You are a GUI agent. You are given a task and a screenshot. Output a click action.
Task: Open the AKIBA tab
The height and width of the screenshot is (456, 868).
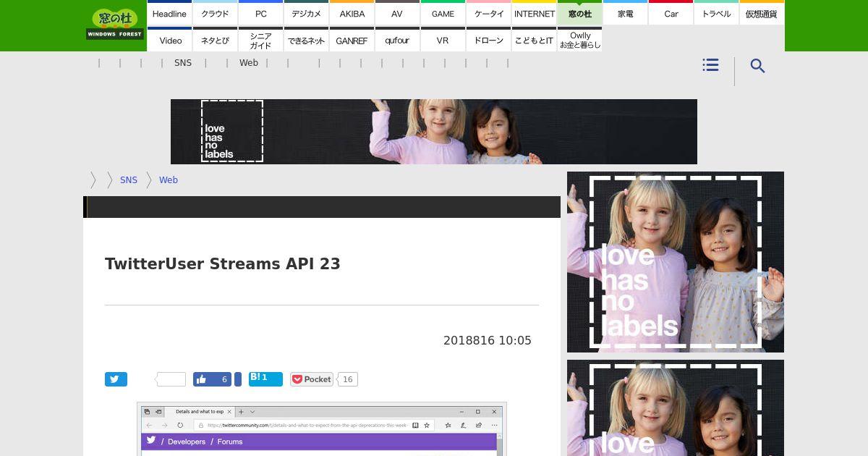coord(352,13)
